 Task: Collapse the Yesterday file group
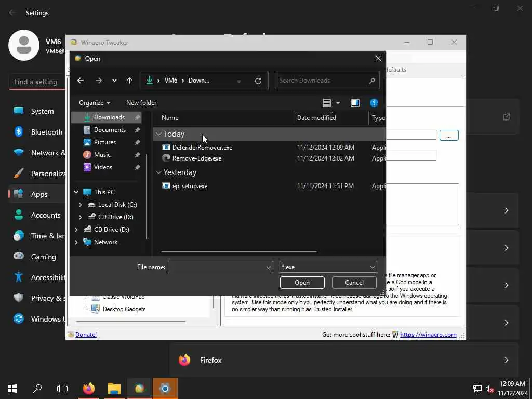coord(158,172)
